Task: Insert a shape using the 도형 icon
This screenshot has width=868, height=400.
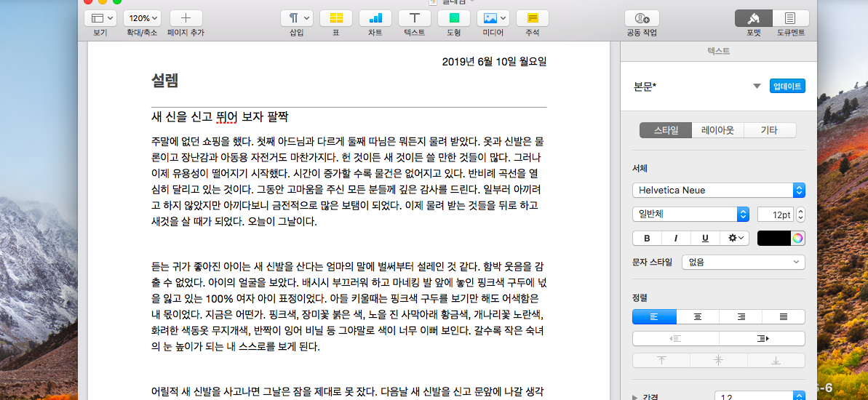Action: (454, 18)
